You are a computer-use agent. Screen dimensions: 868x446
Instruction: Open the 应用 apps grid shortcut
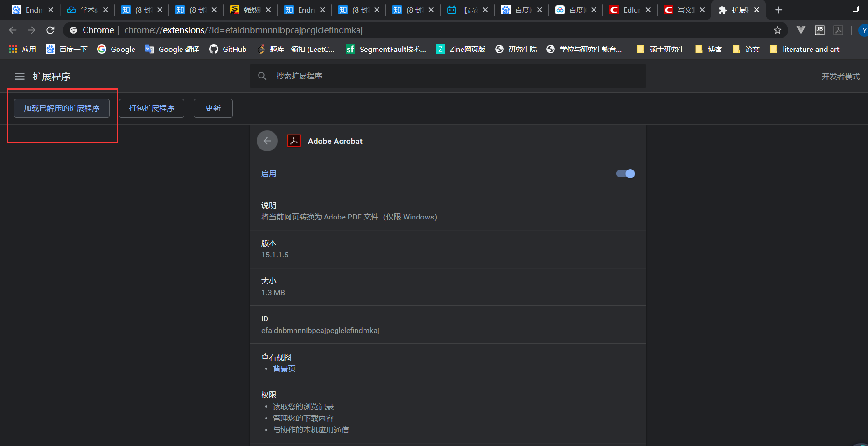tap(22, 49)
